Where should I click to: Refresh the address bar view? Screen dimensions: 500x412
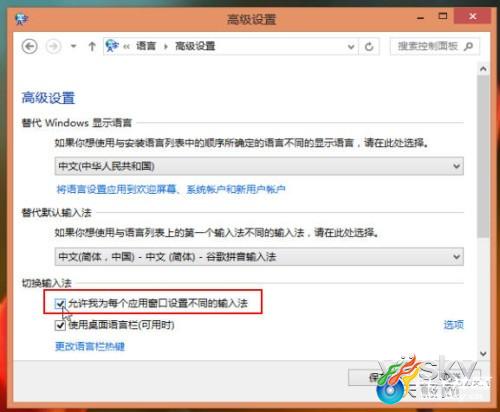click(x=369, y=46)
